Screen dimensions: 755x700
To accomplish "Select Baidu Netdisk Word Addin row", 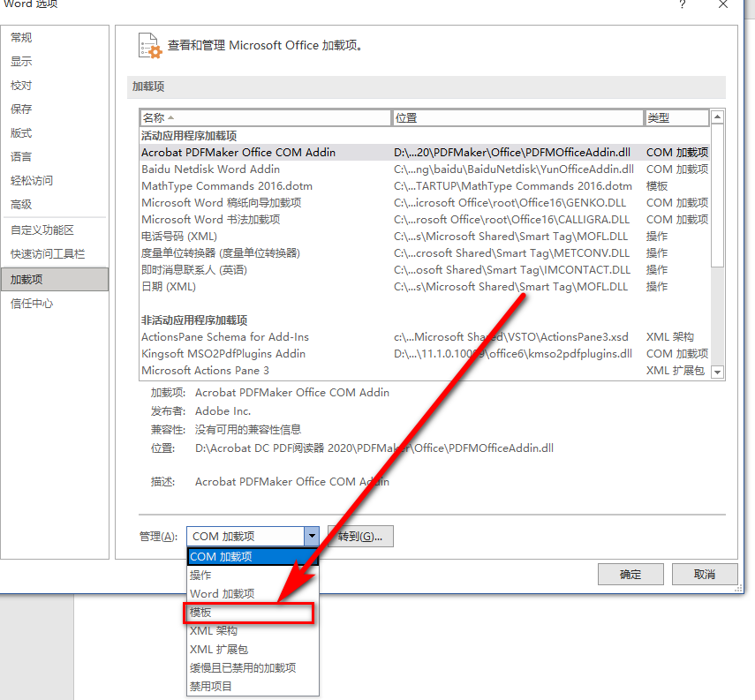I will [425, 169].
